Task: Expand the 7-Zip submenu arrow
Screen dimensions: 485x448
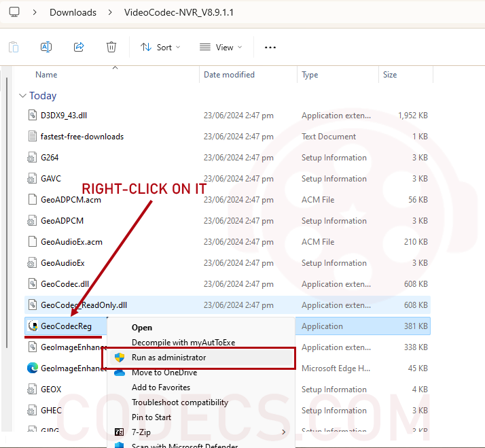Action: pos(284,432)
